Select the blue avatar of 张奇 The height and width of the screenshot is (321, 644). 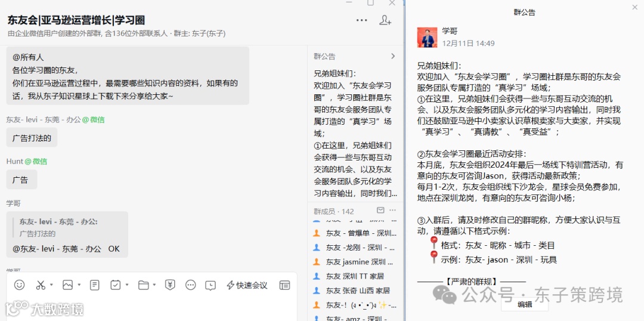316,290
